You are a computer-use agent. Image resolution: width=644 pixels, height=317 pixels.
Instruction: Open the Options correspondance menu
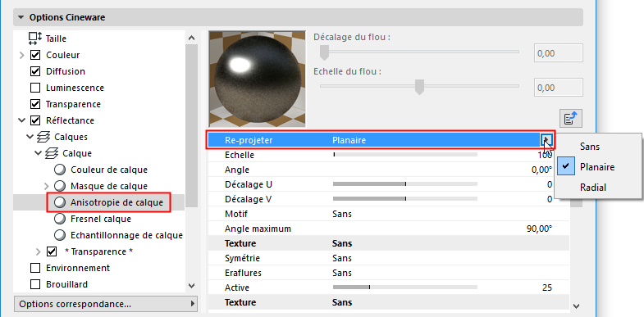(106, 304)
